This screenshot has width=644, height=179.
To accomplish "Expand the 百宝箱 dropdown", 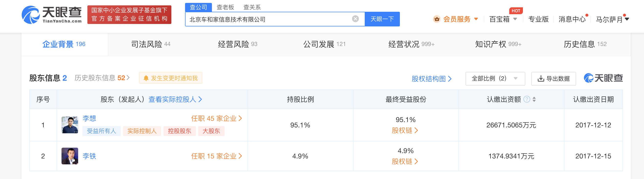I will point(515,19).
